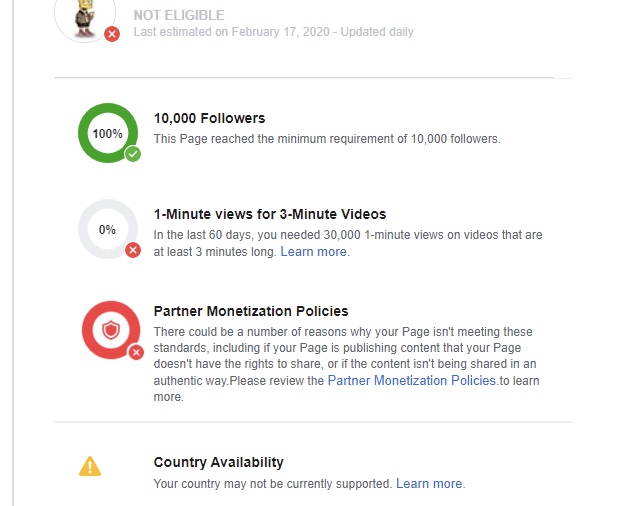
Task: Click the green 100% followers progress ring
Action: (x=108, y=133)
